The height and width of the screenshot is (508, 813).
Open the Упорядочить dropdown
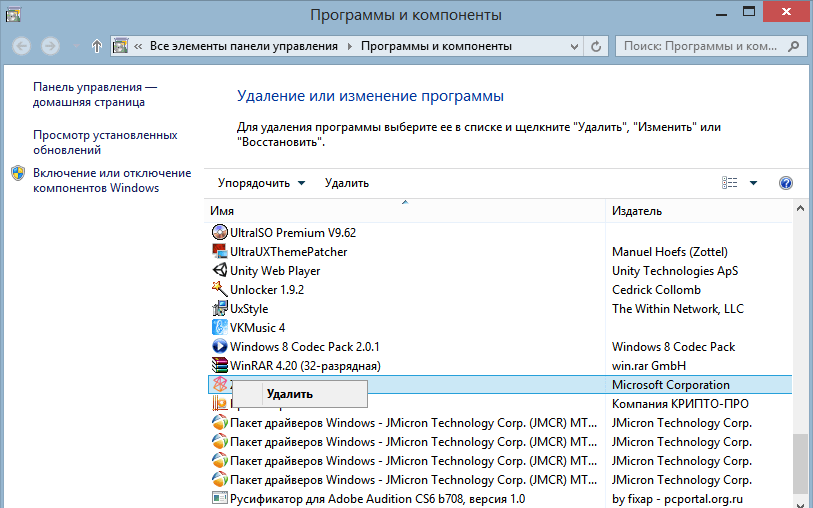pos(254,183)
